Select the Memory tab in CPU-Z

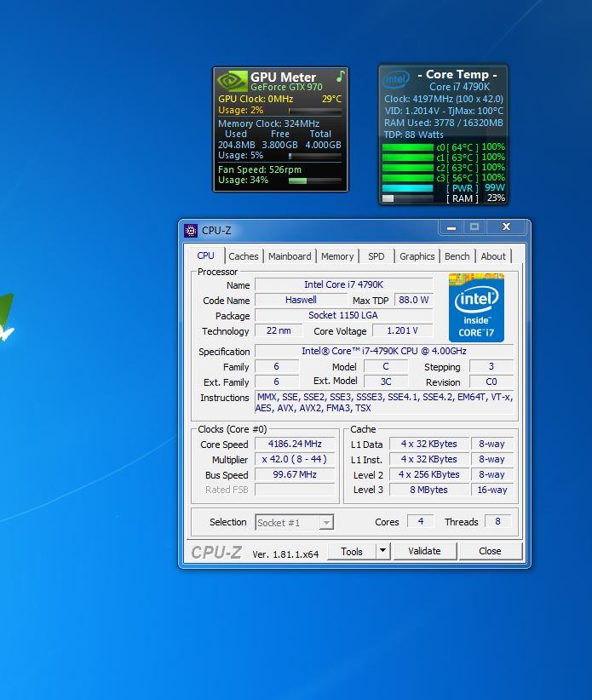coord(337,256)
